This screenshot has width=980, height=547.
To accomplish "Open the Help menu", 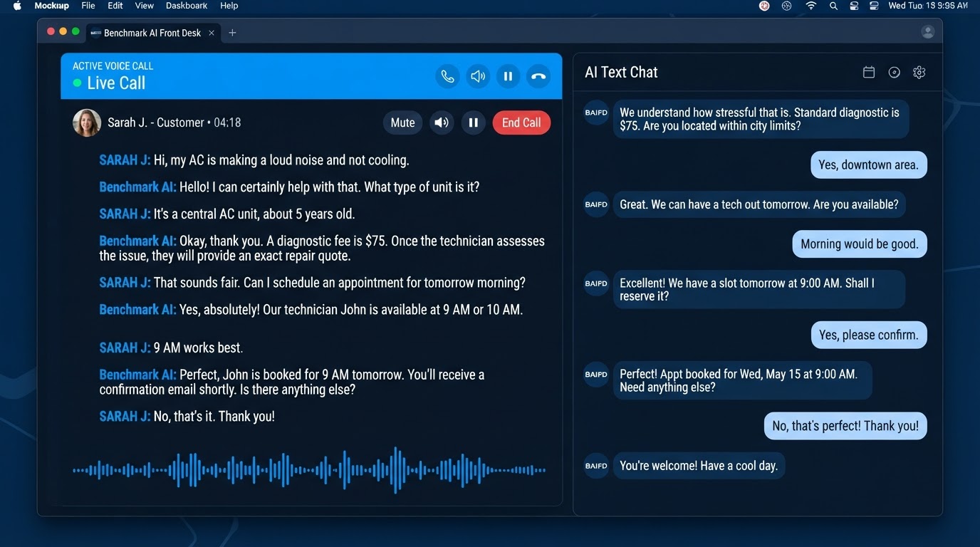I will 229,6.
